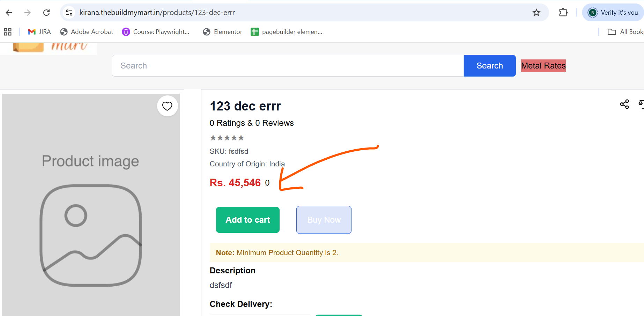This screenshot has width=644, height=316.
Task: Click the browser back arrow
Action: 9,13
